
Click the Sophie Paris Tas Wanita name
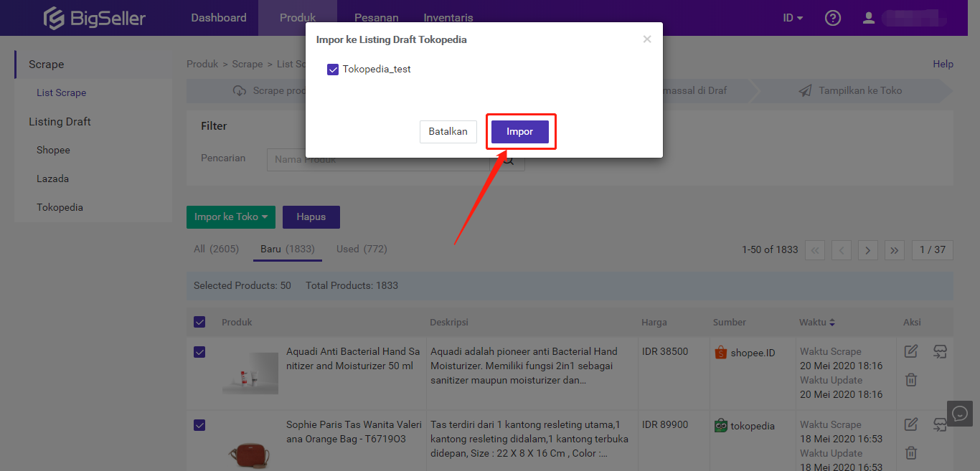[354, 432]
